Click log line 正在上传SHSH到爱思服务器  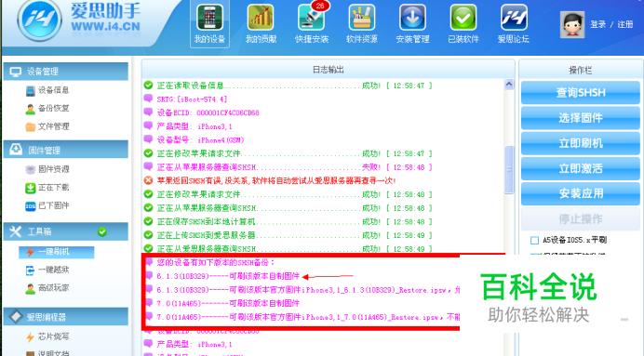288,235
